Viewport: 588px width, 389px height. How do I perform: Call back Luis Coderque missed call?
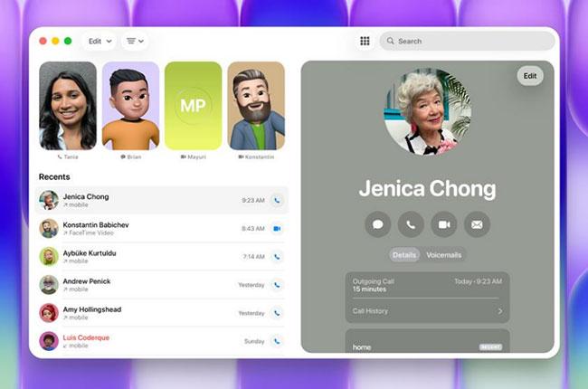(x=277, y=341)
